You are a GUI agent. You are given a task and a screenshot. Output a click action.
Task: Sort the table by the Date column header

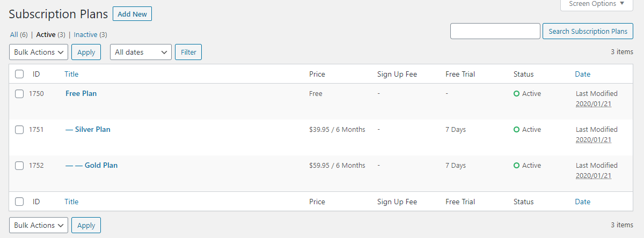click(x=582, y=74)
